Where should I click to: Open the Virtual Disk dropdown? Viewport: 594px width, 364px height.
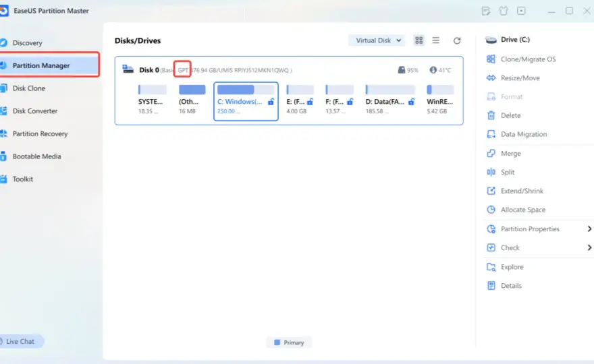tap(377, 40)
